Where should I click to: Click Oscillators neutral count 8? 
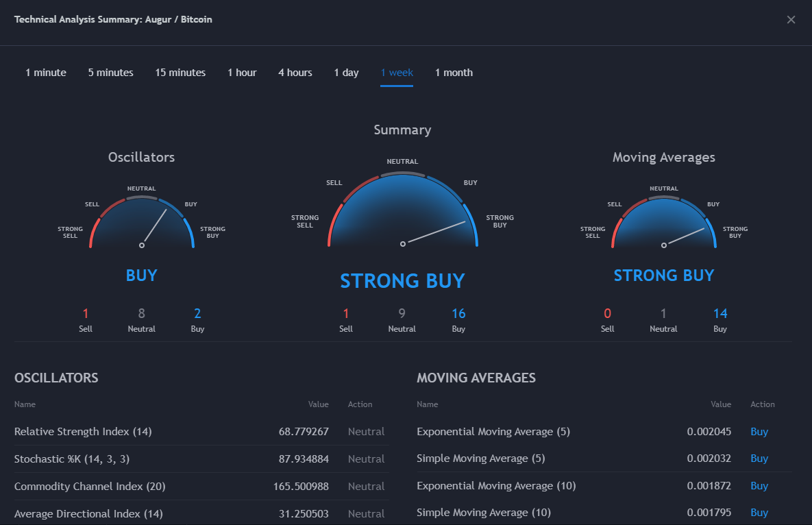(x=141, y=313)
